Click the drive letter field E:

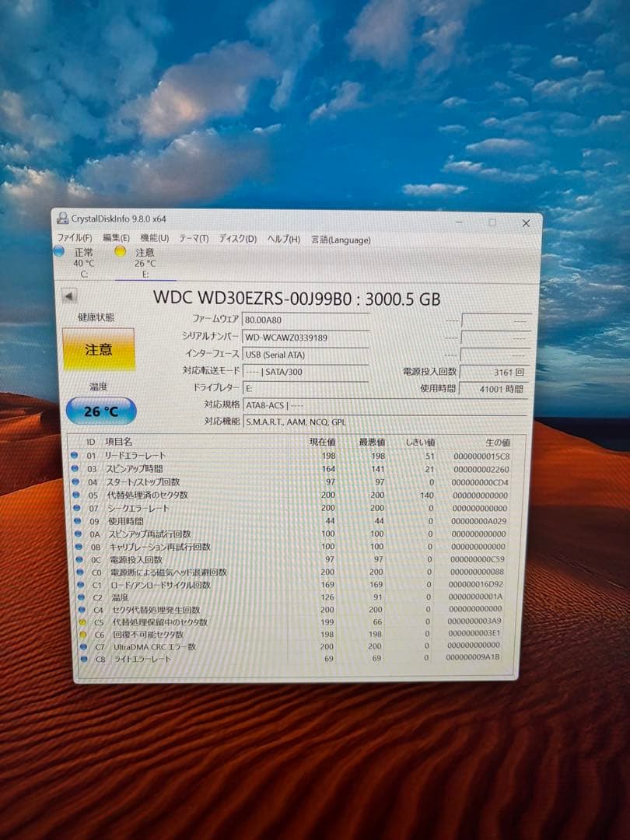pos(306,388)
